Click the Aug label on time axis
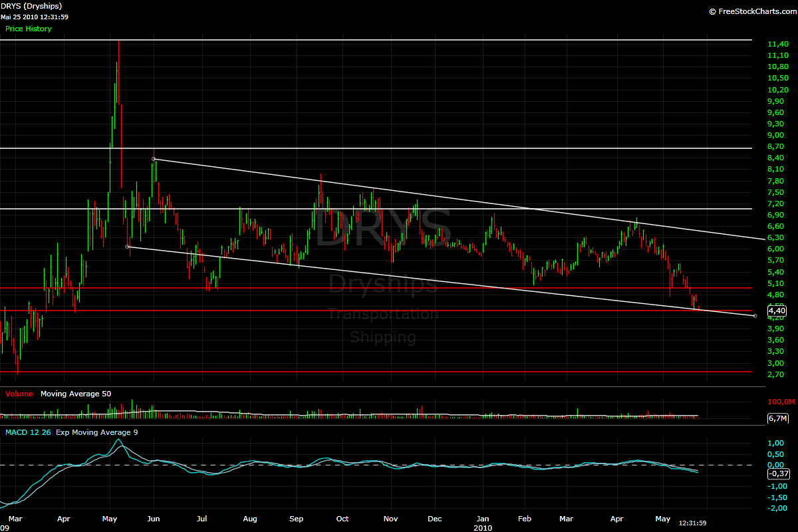The height and width of the screenshot is (532, 798). (x=250, y=519)
